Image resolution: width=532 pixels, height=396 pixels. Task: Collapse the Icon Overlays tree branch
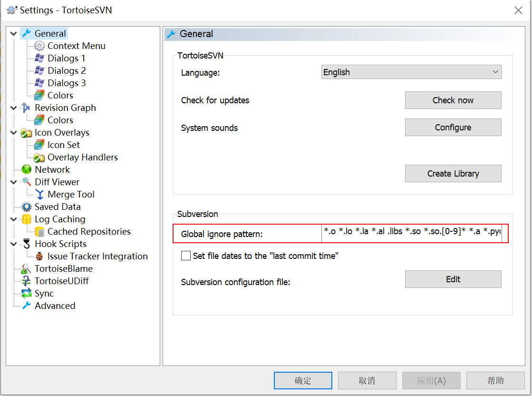click(x=13, y=132)
